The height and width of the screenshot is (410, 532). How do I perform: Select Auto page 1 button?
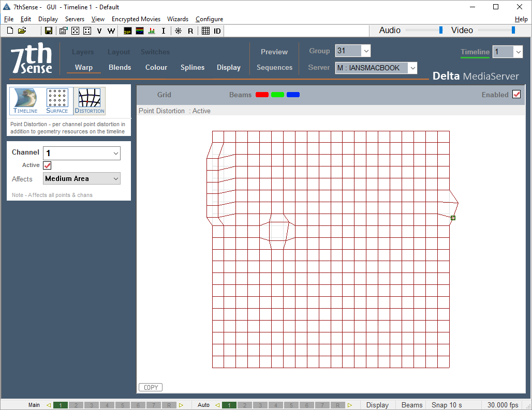[229, 405]
